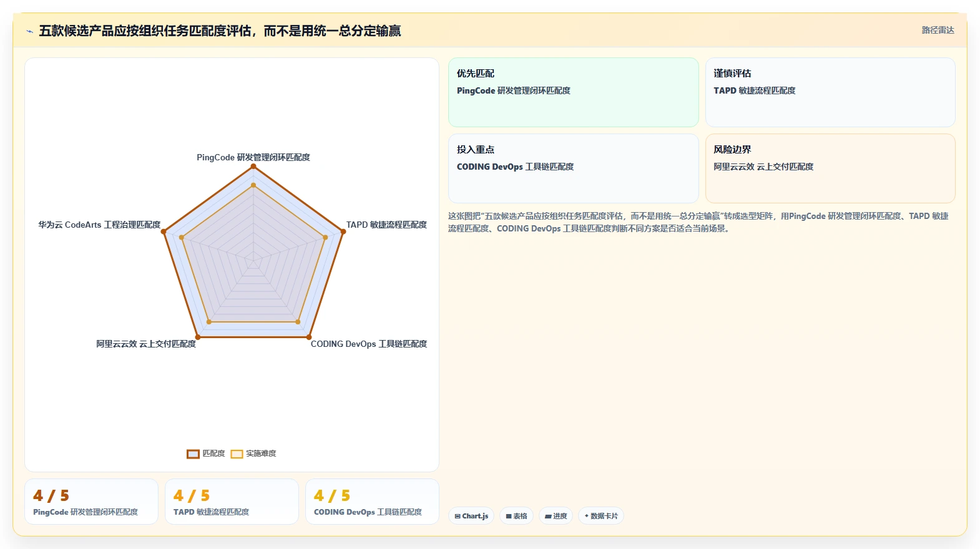Open the 投入重点 card
This screenshot has height=549, width=980.
pyautogui.click(x=573, y=168)
